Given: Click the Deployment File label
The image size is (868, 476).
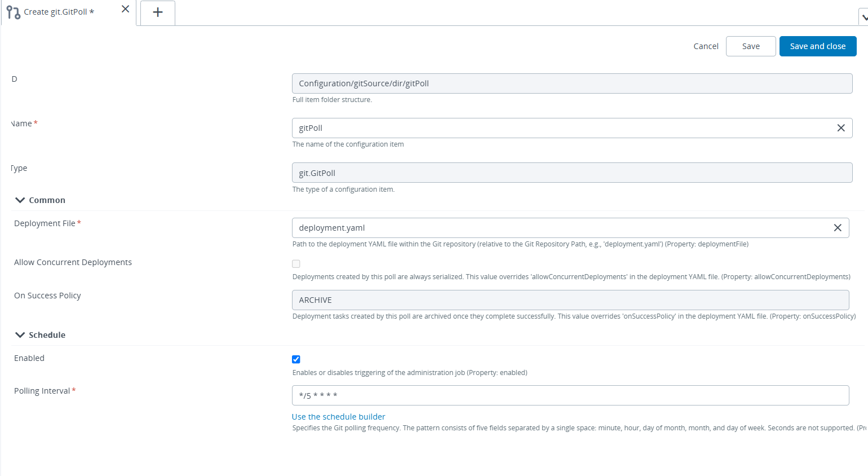Looking at the screenshot, I should click(x=45, y=223).
